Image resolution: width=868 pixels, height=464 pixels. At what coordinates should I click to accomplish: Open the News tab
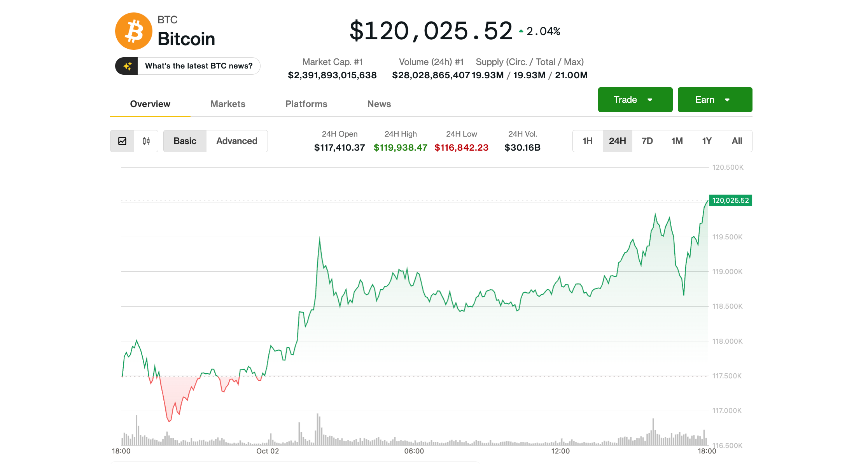pyautogui.click(x=379, y=104)
